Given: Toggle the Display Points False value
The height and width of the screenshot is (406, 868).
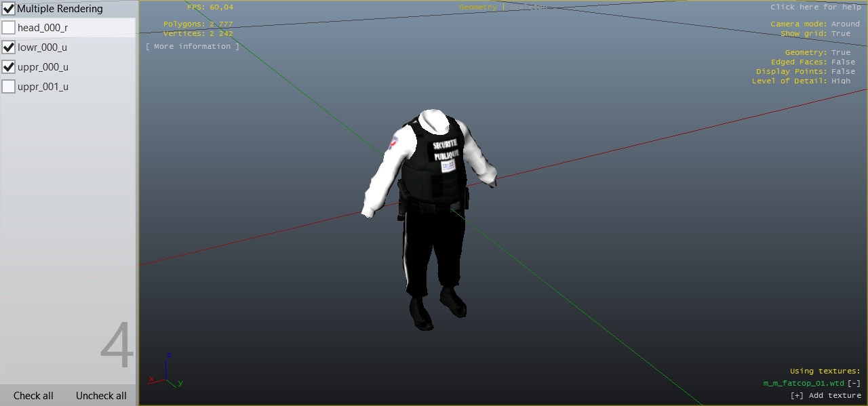Looking at the screenshot, I should (844, 72).
